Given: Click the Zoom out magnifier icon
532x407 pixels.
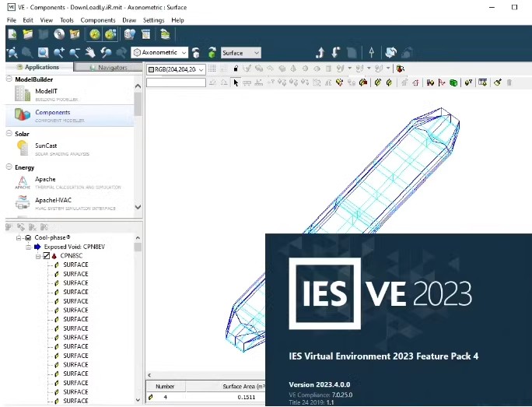Looking at the screenshot, I should pos(75,53).
